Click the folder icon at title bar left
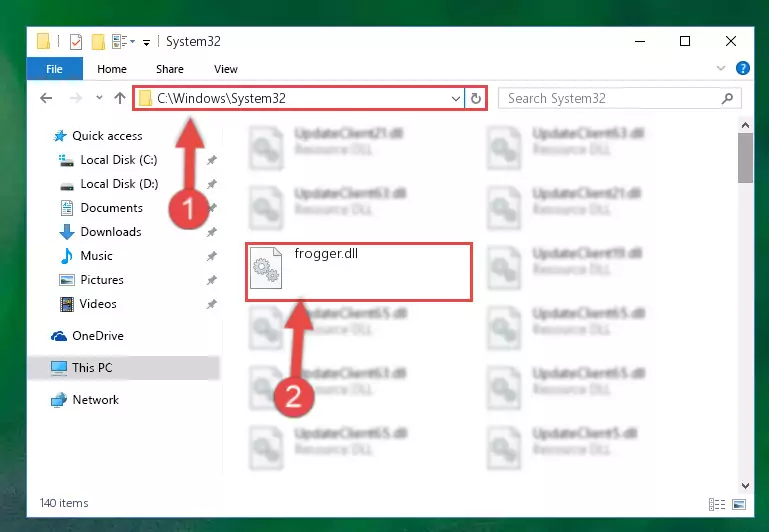Viewport: 769px width, 532px height. pos(44,42)
